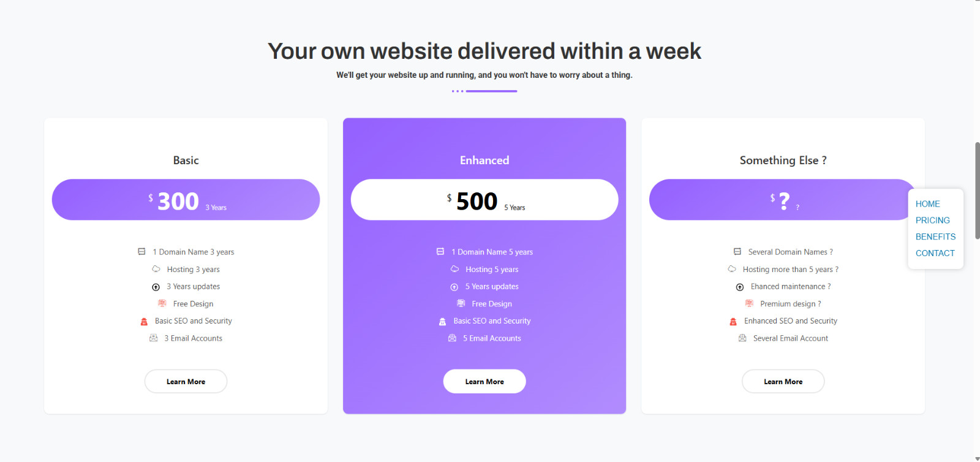Click the Premium design icon in Something Else card
980x462 pixels.
(x=748, y=303)
